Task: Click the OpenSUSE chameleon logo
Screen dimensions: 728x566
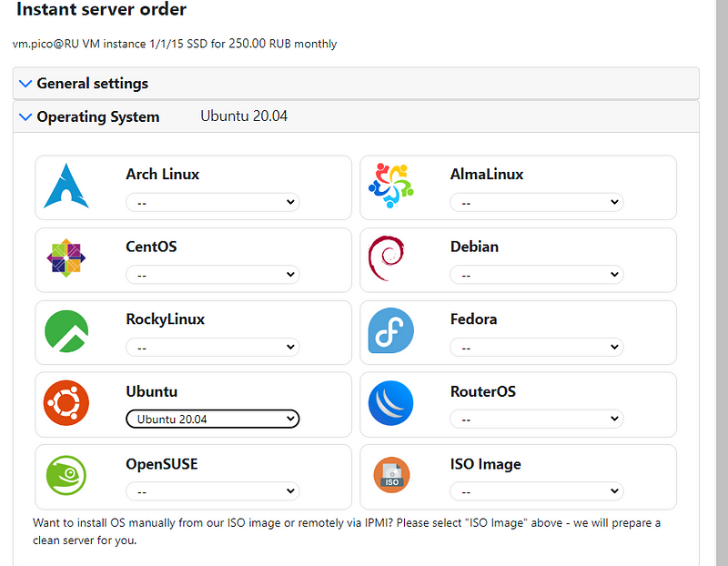Action: [66, 476]
